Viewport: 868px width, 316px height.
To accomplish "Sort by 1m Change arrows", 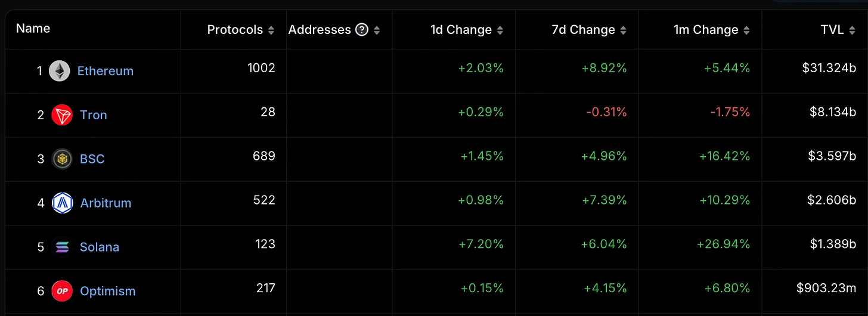I will 747,30.
